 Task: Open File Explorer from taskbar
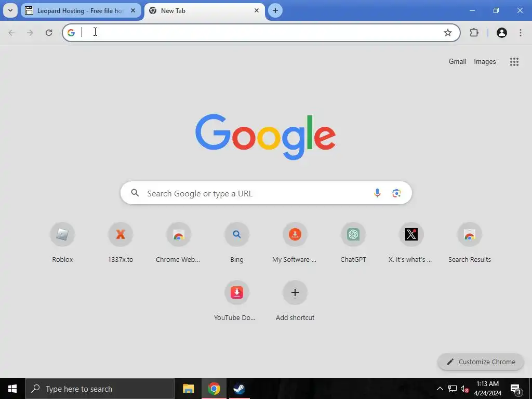[x=188, y=389]
